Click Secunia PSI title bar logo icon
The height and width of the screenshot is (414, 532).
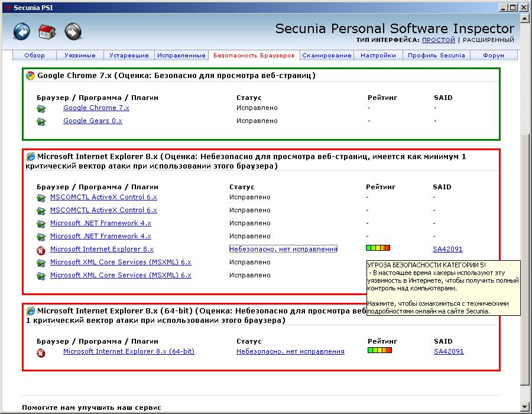[8, 8]
